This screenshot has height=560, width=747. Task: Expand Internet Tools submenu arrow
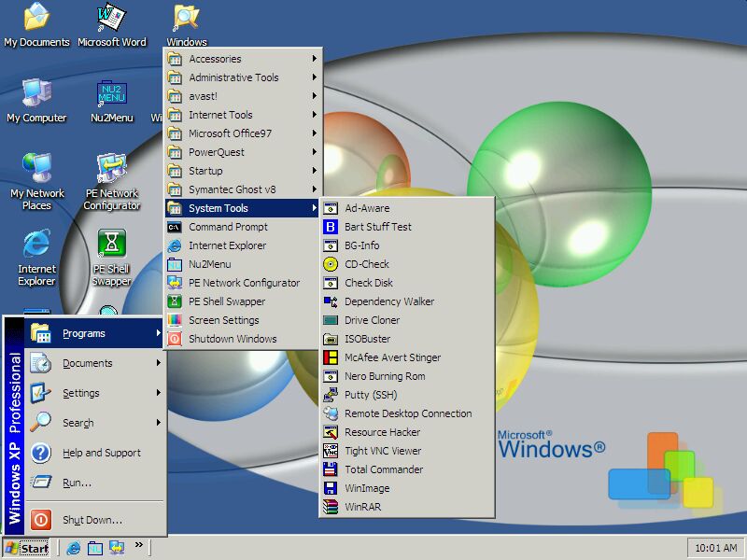315,114
